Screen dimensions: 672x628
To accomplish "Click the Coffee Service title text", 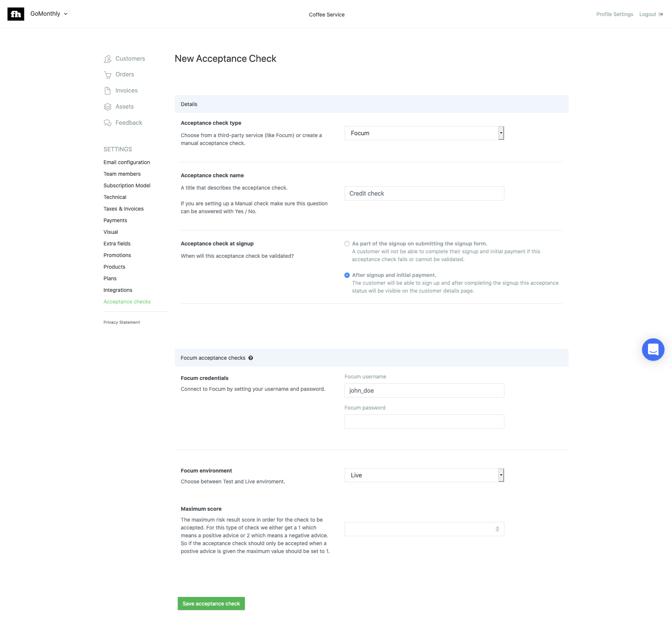I will point(327,15).
